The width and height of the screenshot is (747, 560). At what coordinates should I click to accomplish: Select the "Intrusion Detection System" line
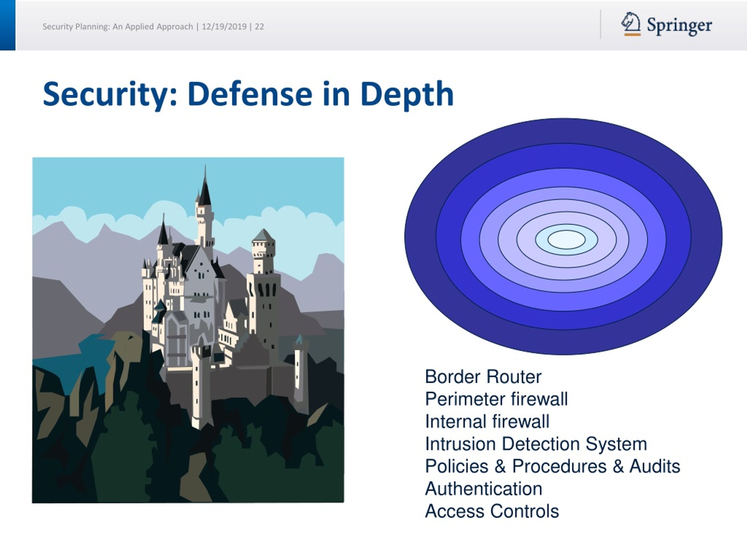tap(536, 444)
